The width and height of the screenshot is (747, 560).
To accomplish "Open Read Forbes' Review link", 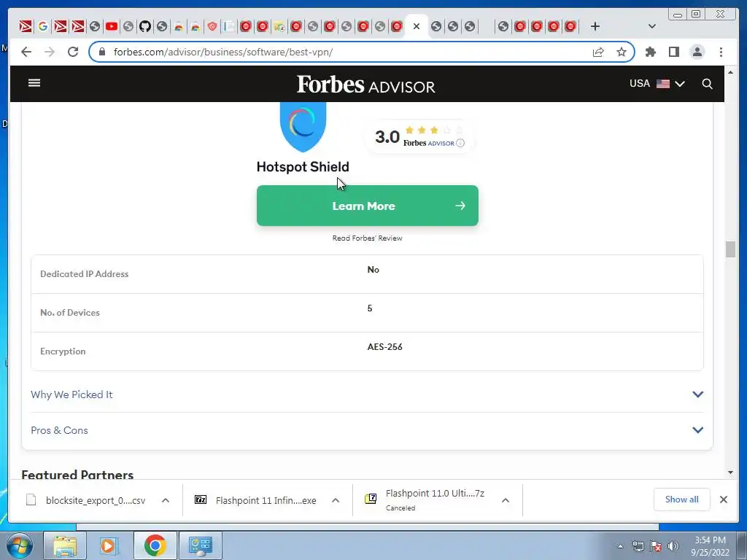I will [368, 238].
